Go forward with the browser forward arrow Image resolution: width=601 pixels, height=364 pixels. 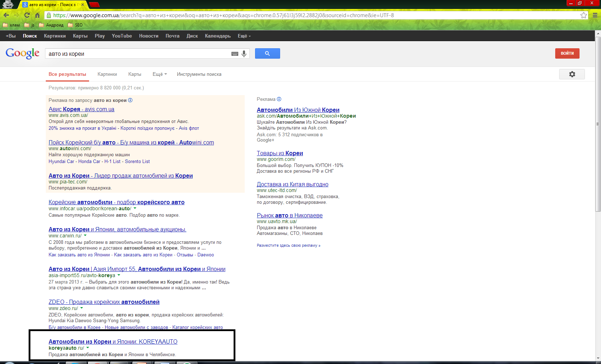click(16, 15)
